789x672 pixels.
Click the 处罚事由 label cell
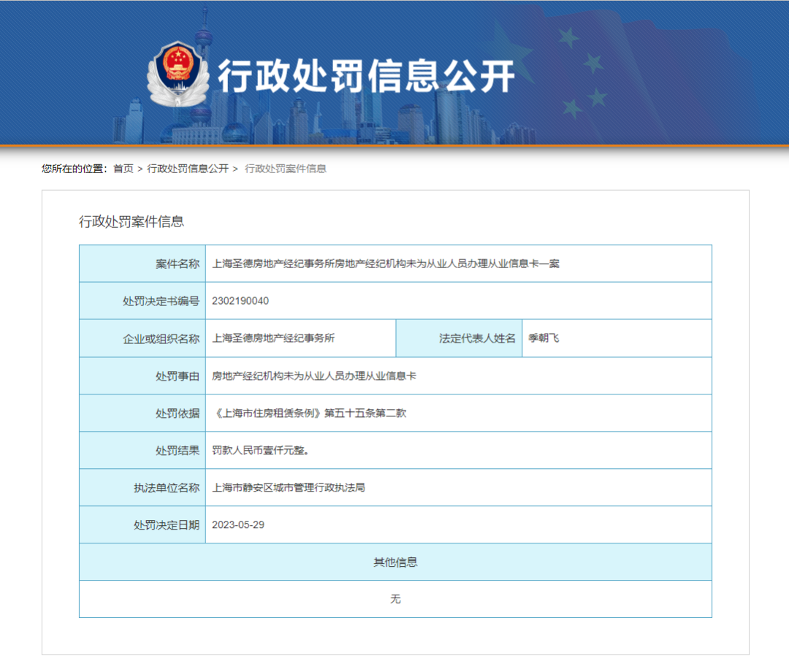[x=142, y=375]
